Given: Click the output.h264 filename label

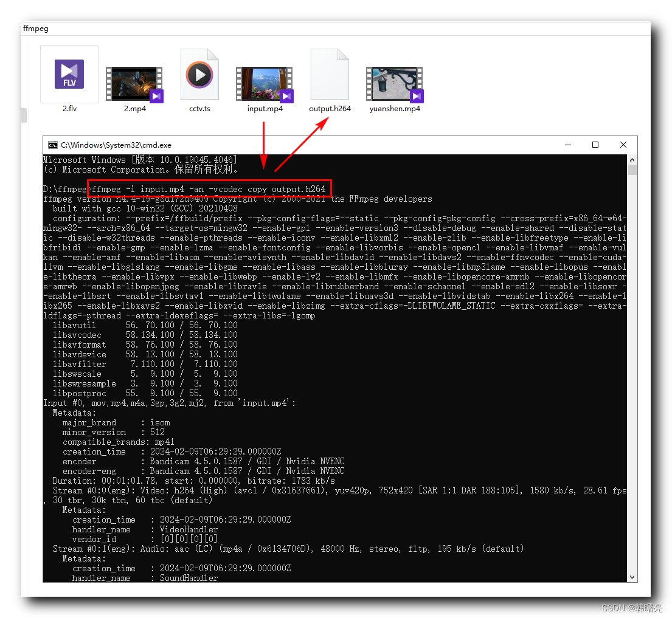Looking at the screenshot, I should (330, 109).
